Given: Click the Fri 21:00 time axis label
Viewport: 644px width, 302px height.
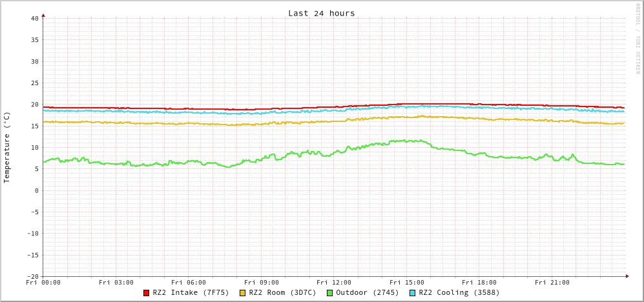Looking at the screenshot, I should (552, 283).
